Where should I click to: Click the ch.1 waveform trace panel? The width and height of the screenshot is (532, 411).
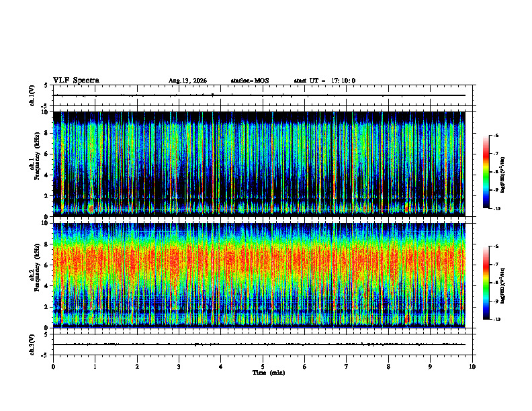[263, 95]
